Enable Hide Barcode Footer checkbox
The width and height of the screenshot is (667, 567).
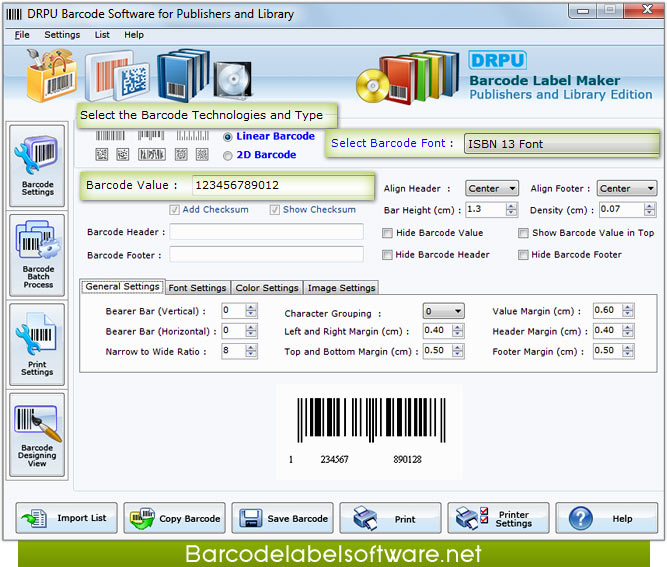523,255
